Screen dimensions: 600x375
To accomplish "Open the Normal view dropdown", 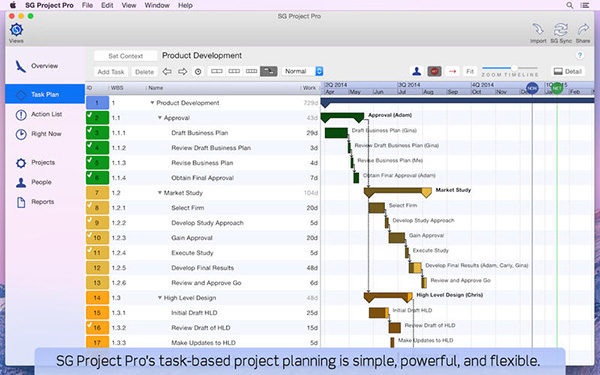I will 303,71.
